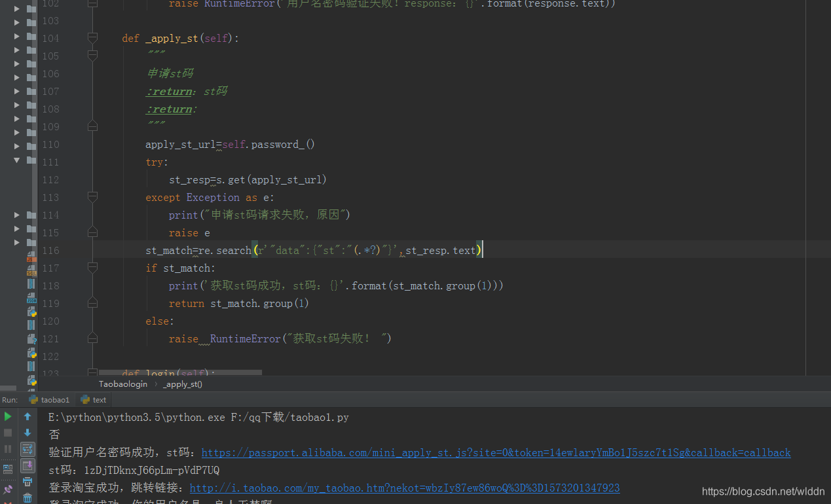This screenshot has height=504, width=831.
Task: Click the raise RuntimeError line 121
Action: (x=280, y=338)
